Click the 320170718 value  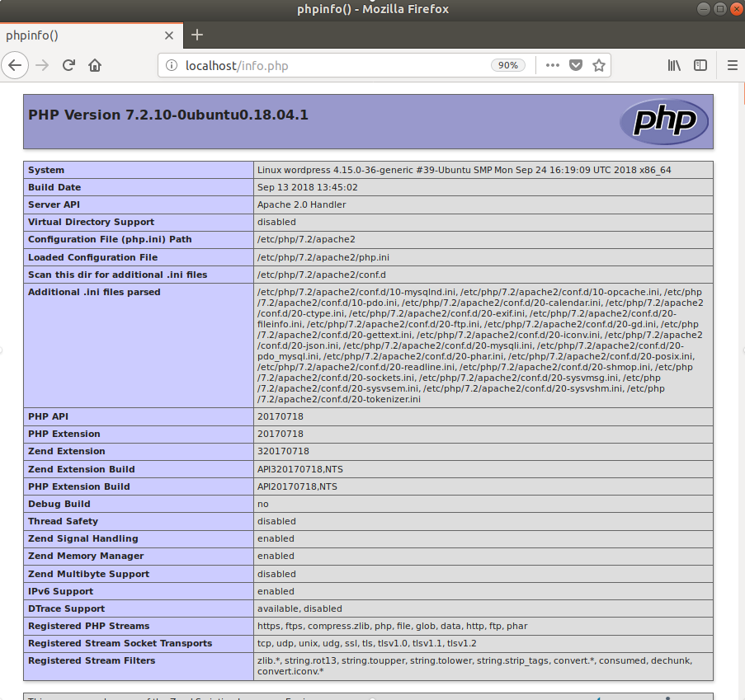point(283,451)
